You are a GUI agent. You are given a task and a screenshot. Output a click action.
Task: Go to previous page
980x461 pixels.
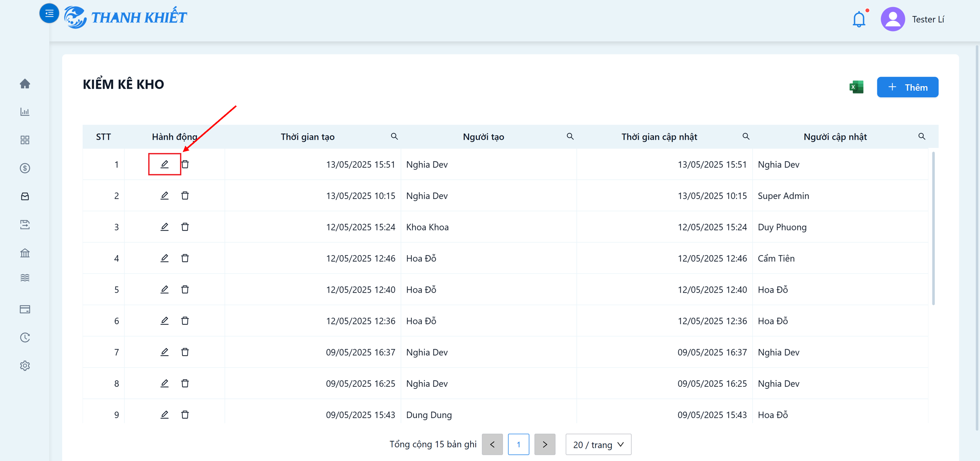[492, 444]
